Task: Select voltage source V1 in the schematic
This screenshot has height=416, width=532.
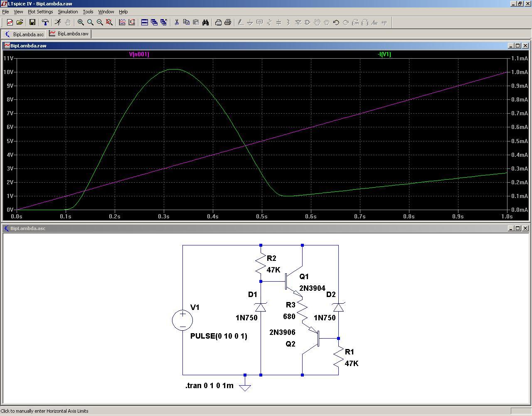Action: [182, 320]
